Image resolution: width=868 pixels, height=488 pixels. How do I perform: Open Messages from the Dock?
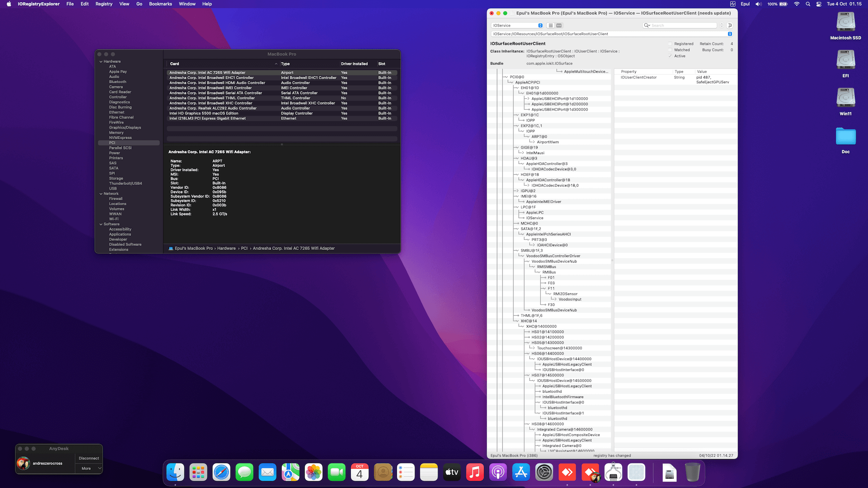coord(245,473)
